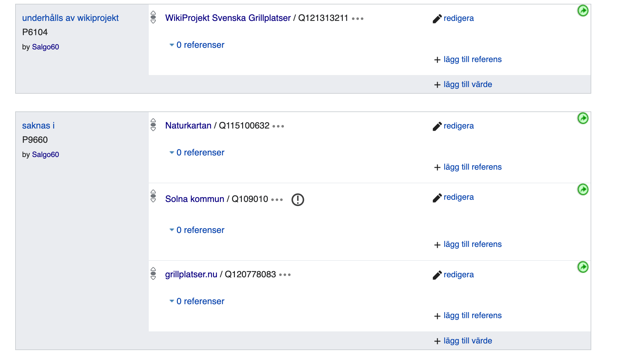Open the underhålls av wikiprojekt property link
Viewport: 621px width, 364px height.
click(x=70, y=18)
